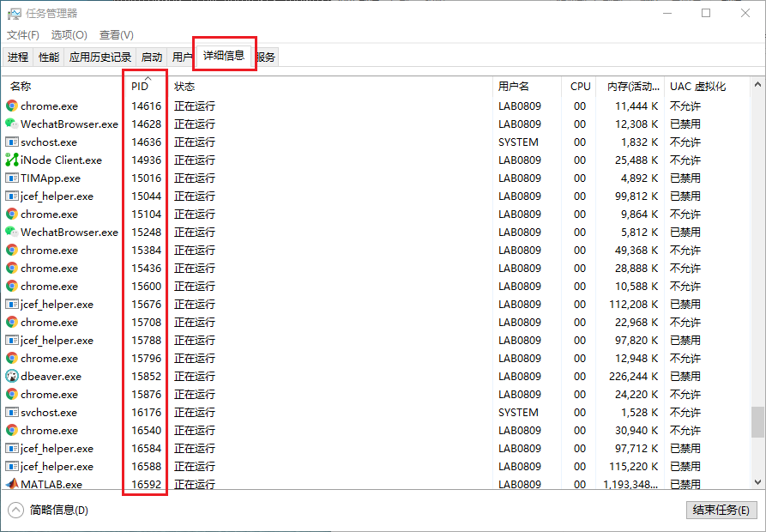Viewport: 766px width, 532px height.
Task: Sort by the 用户名 column header
Action: [528, 87]
